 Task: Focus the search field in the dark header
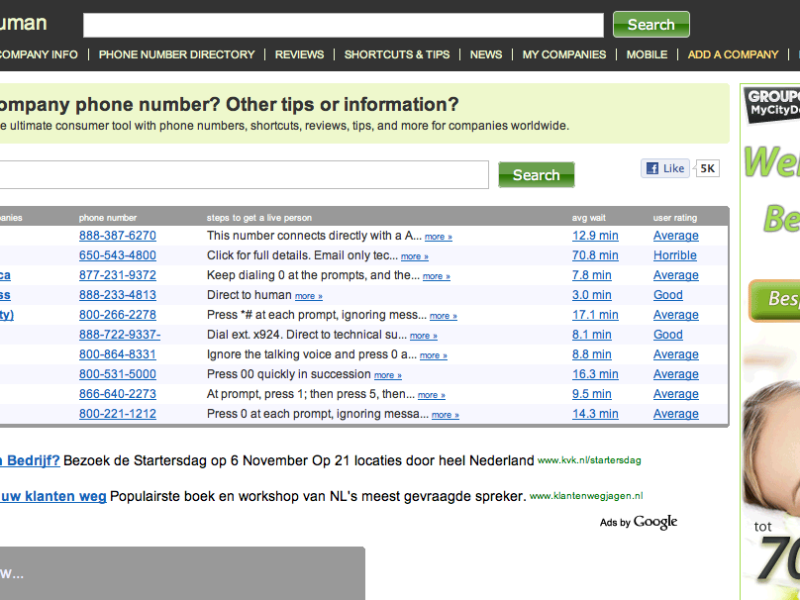point(343,25)
